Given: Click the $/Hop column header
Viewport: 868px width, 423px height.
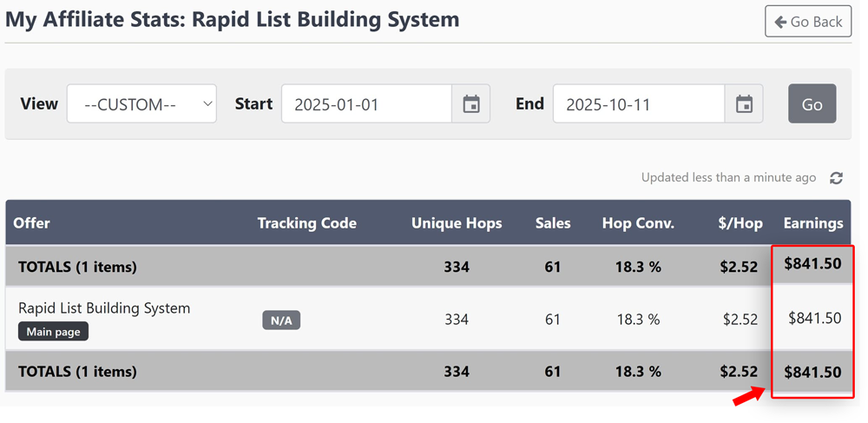Looking at the screenshot, I should tap(740, 223).
